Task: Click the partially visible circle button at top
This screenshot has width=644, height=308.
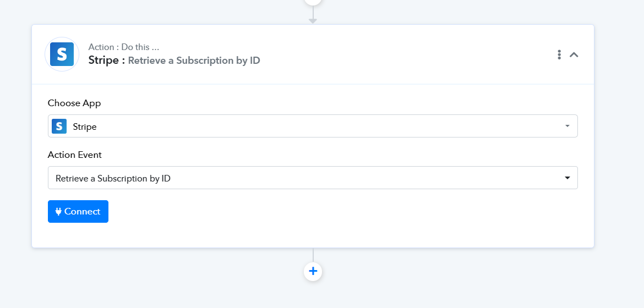Action: (313, 2)
